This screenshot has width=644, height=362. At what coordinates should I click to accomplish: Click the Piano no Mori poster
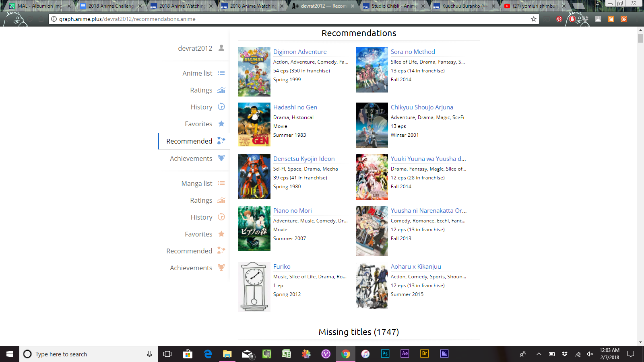click(x=254, y=228)
